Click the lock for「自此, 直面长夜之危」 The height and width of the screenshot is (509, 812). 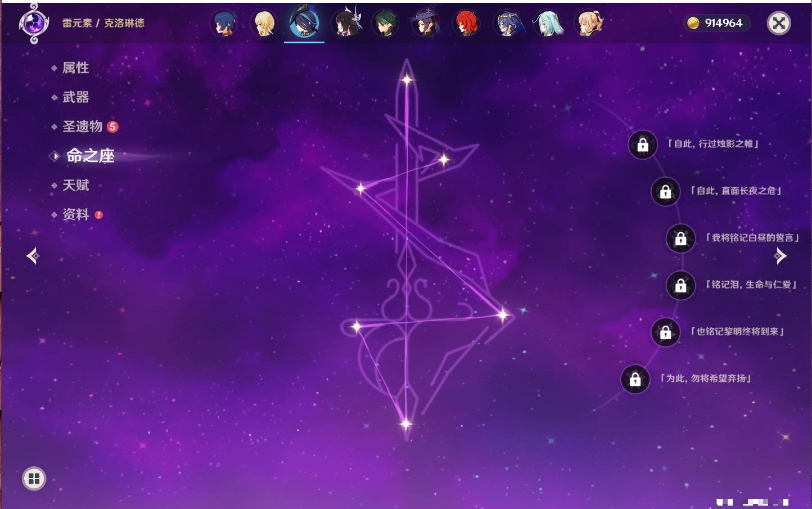tap(665, 192)
